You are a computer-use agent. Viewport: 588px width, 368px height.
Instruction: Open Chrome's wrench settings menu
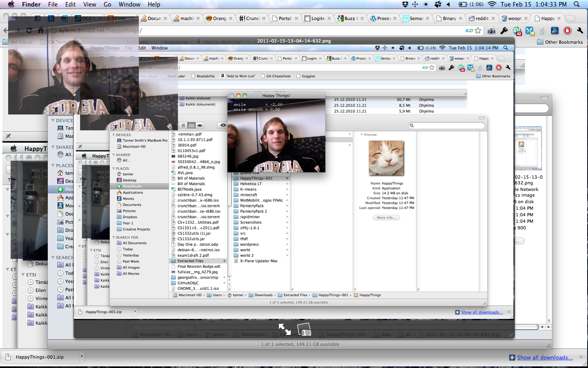coord(580,31)
